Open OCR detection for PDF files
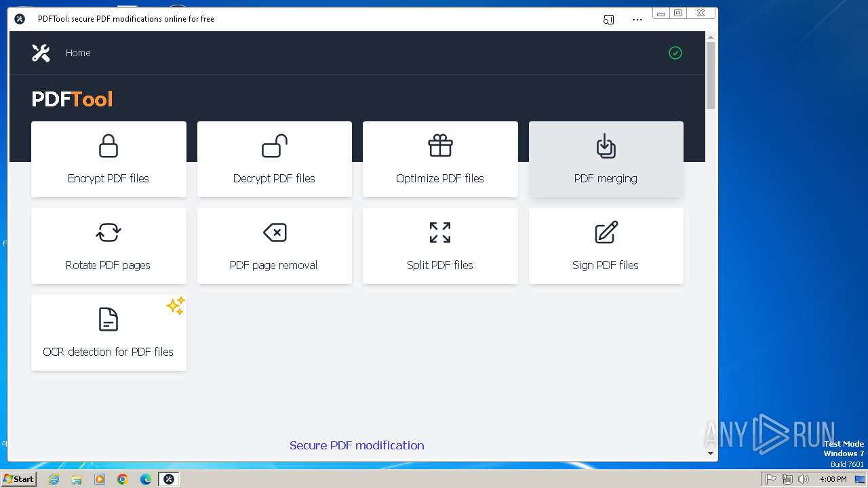868x488 pixels. pyautogui.click(x=108, y=333)
